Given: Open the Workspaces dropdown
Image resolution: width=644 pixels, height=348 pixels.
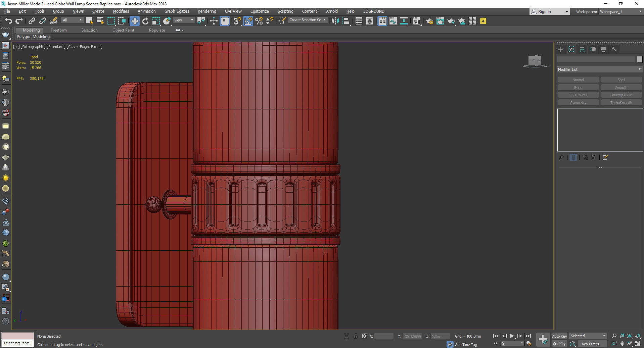Looking at the screenshot, I should point(620,12).
